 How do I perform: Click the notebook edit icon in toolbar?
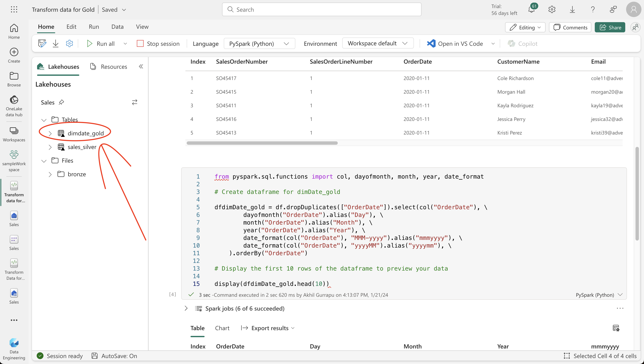tap(42, 43)
